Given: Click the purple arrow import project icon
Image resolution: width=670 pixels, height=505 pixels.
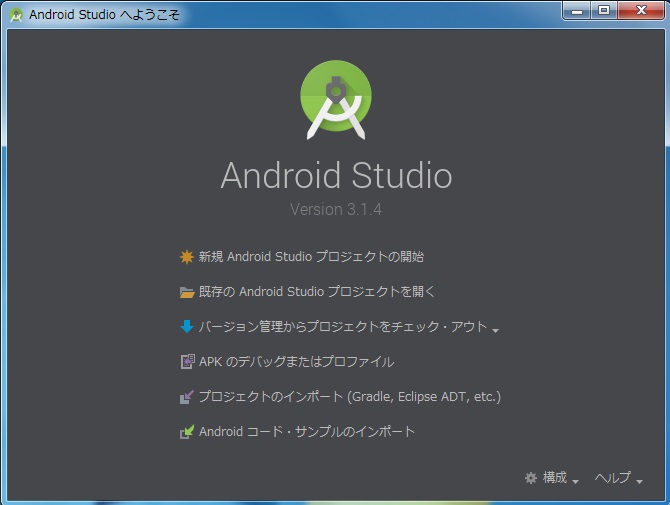Looking at the screenshot, I should (187, 397).
